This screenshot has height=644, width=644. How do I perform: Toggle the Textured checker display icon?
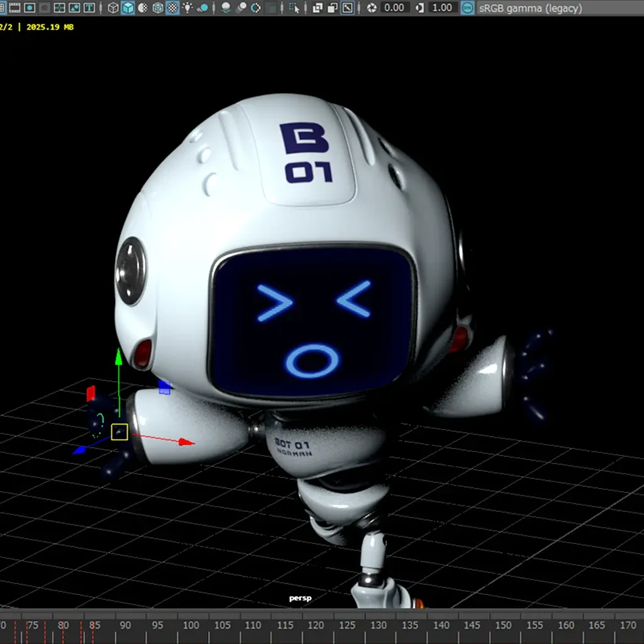point(172,8)
